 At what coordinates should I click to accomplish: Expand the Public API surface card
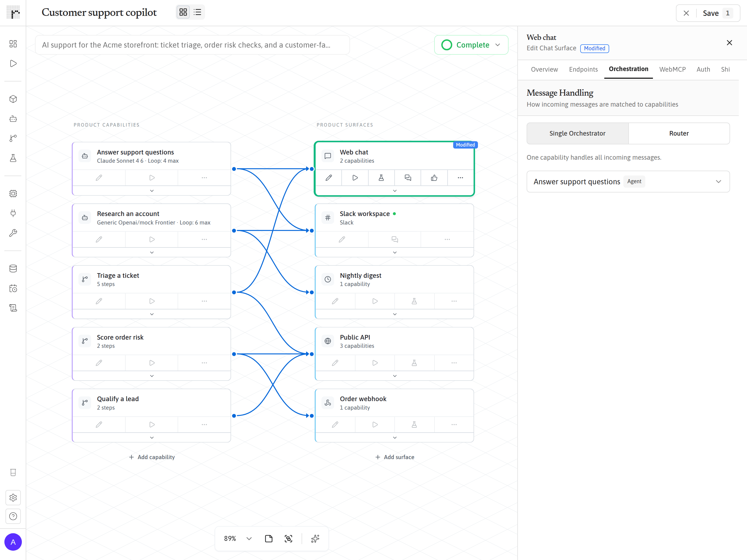tap(395, 376)
